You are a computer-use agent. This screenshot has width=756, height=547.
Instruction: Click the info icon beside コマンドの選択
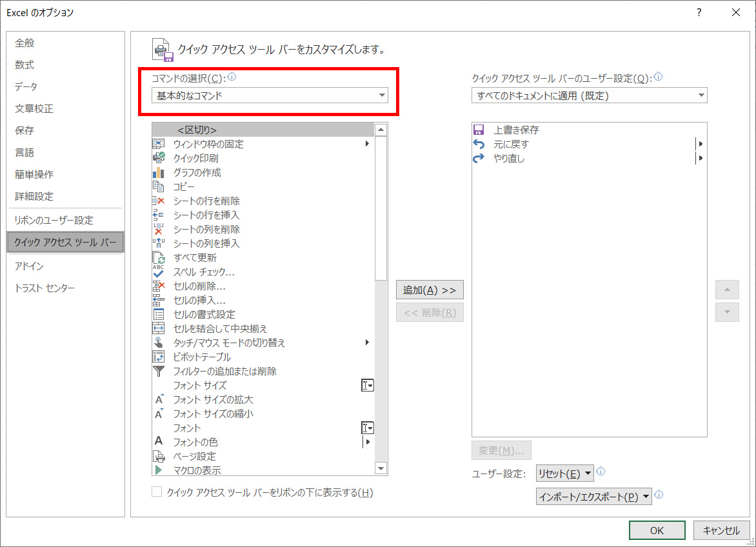coord(232,77)
